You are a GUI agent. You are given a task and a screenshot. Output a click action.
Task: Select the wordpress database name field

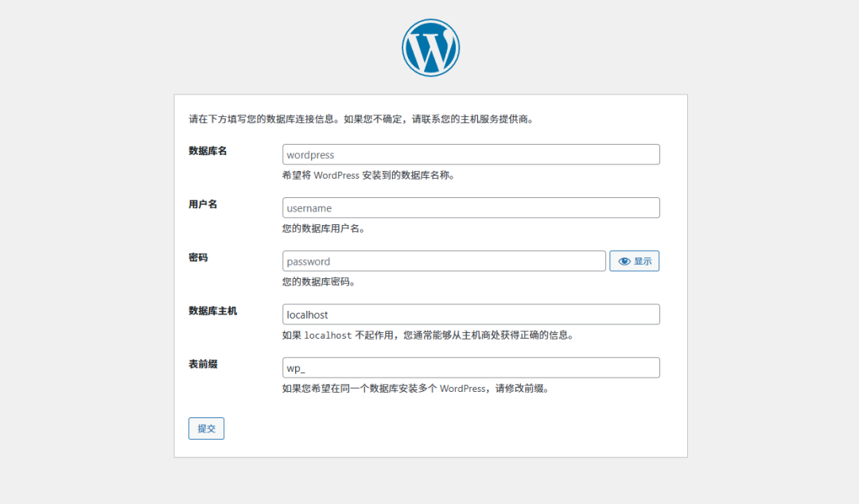tap(471, 154)
